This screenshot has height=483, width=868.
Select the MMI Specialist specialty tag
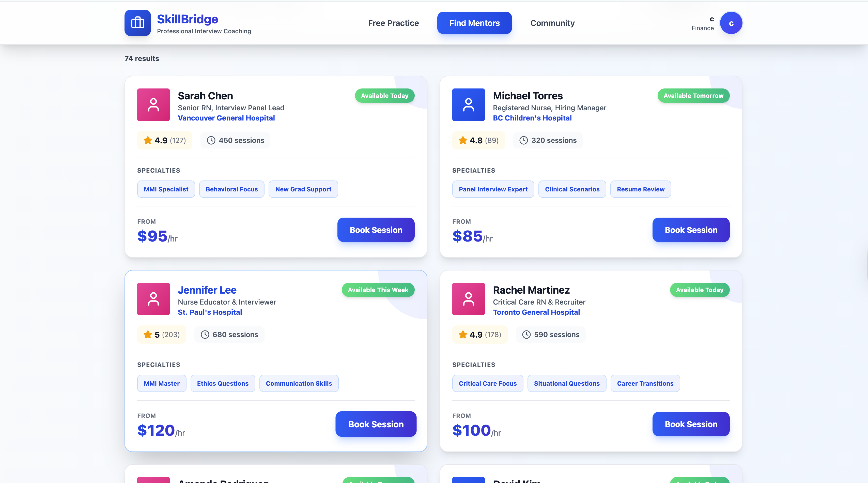pos(166,189)
